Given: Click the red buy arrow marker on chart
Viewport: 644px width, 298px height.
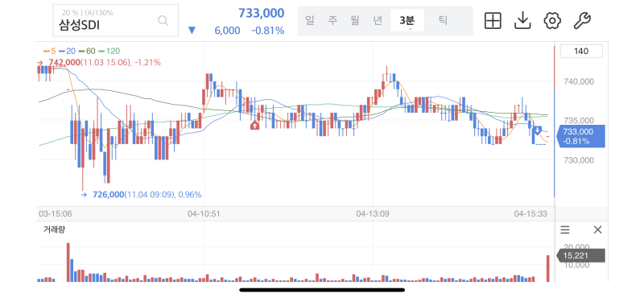Looking at the screenshot, I should coord(254,125).
